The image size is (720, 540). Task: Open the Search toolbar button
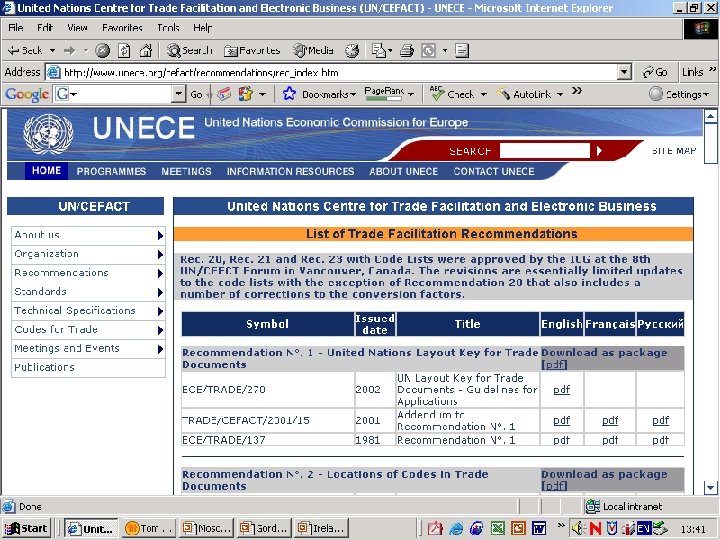[189, 51]
